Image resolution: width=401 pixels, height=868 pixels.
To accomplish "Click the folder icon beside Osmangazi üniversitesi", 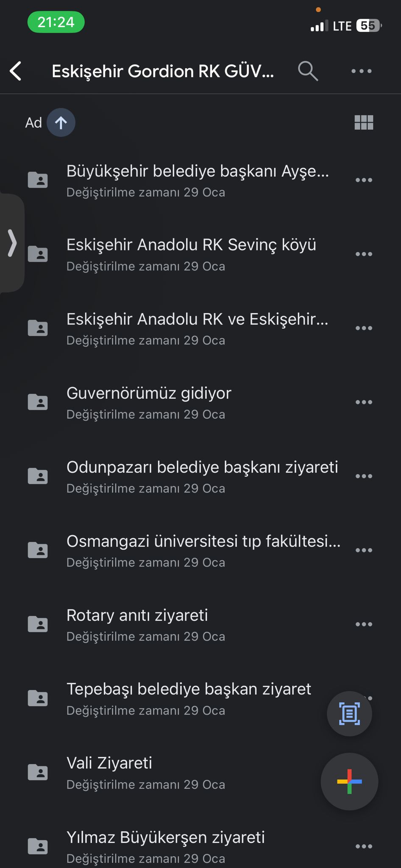I will click(x=38, y=550).
